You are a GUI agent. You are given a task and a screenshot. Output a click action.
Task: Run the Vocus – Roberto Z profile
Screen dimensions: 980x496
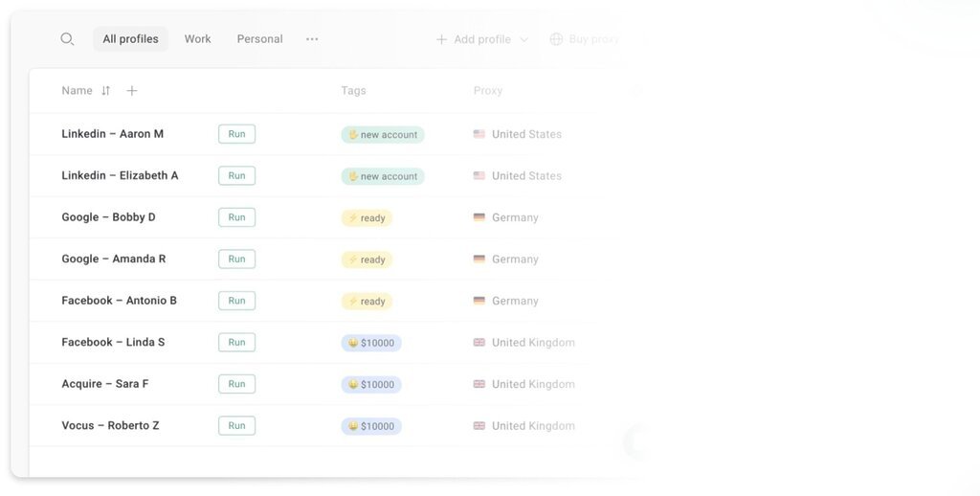coord(237,425)
